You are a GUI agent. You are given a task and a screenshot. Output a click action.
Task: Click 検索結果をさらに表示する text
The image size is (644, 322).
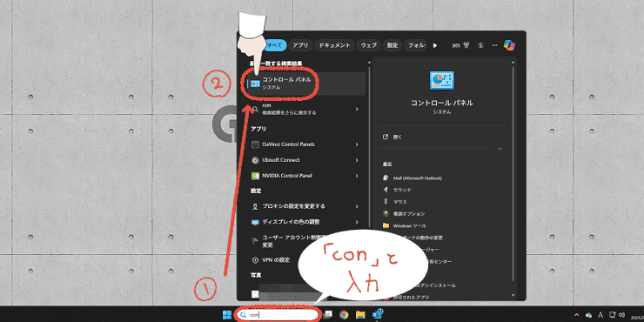pos(289,112)
